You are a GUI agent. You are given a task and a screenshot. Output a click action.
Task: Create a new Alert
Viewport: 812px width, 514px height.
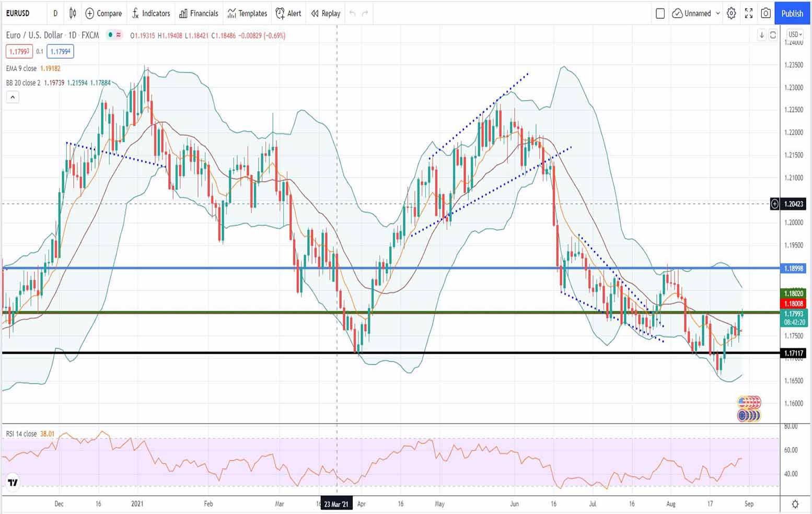pos(288,13)
